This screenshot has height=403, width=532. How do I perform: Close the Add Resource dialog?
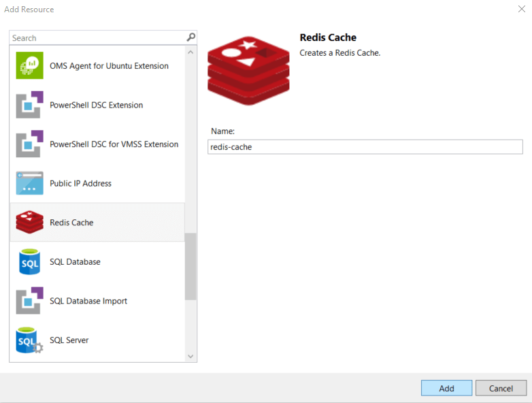(521, 9)
